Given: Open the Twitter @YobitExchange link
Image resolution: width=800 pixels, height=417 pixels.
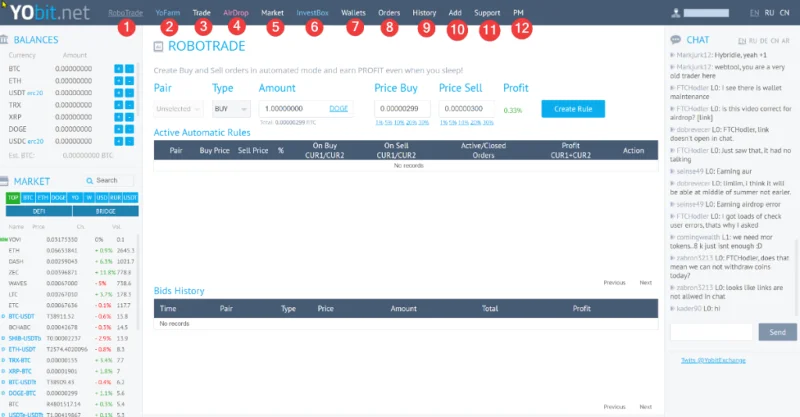Looking at the screenshot, I should pos(713,360).
